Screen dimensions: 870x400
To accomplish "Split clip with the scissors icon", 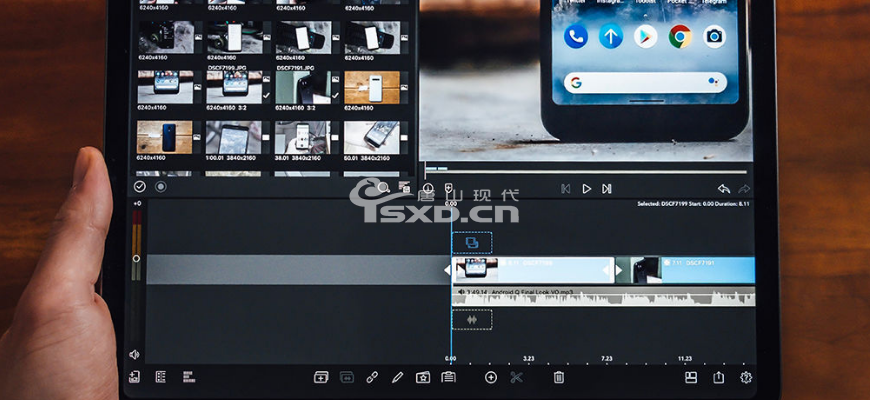I will coord(517,378).
